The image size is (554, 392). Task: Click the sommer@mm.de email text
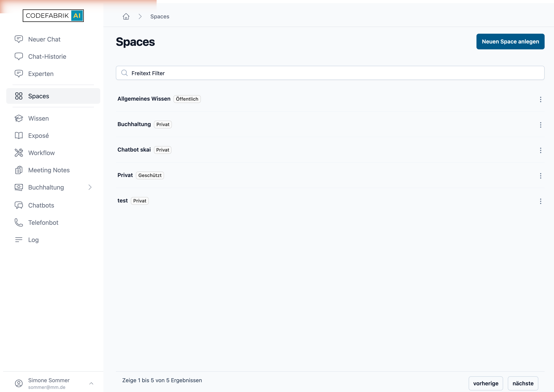[x=47, y=387]
